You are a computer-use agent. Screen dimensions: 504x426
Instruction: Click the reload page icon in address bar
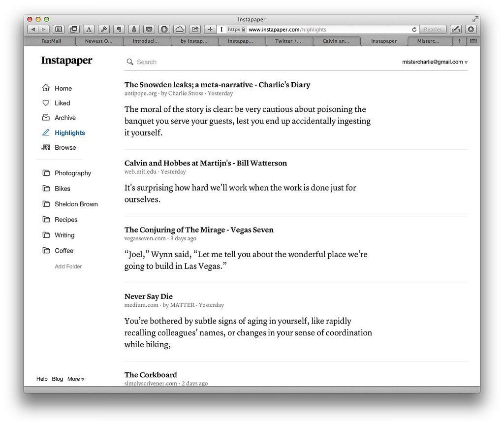click(414, 30)
